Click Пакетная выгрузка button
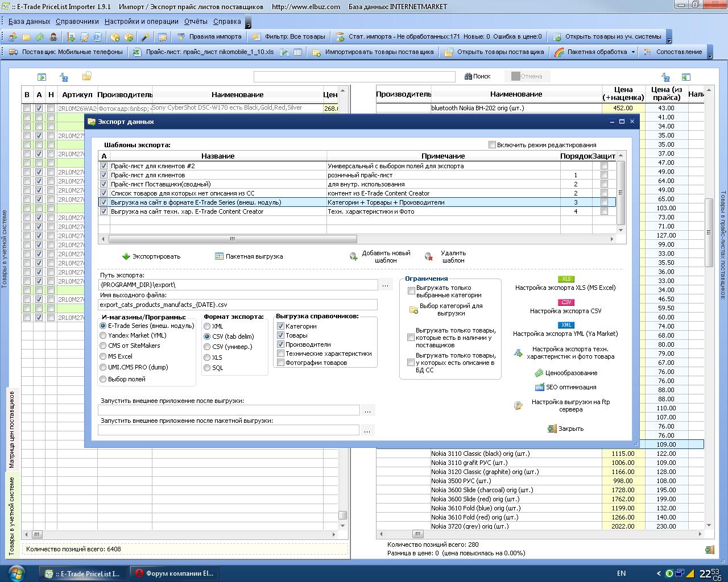 pyautogui.click(x=249, y=256)
